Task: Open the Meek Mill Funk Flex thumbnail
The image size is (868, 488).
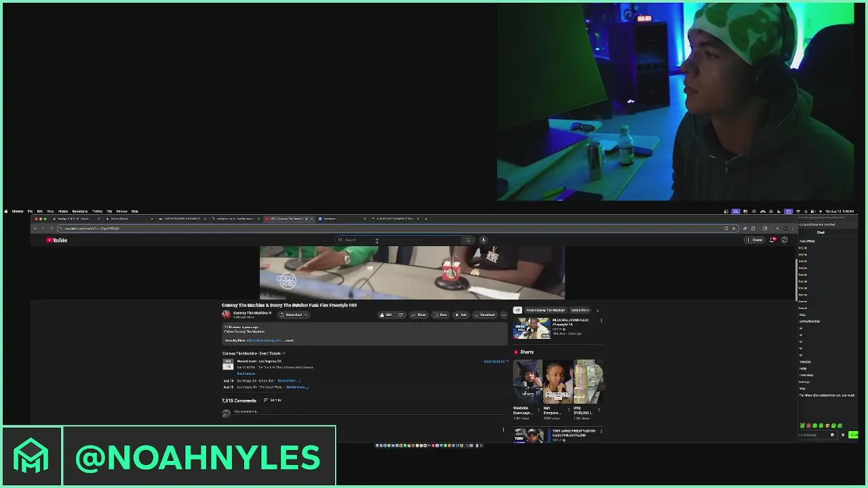Action: pos(531,328)
